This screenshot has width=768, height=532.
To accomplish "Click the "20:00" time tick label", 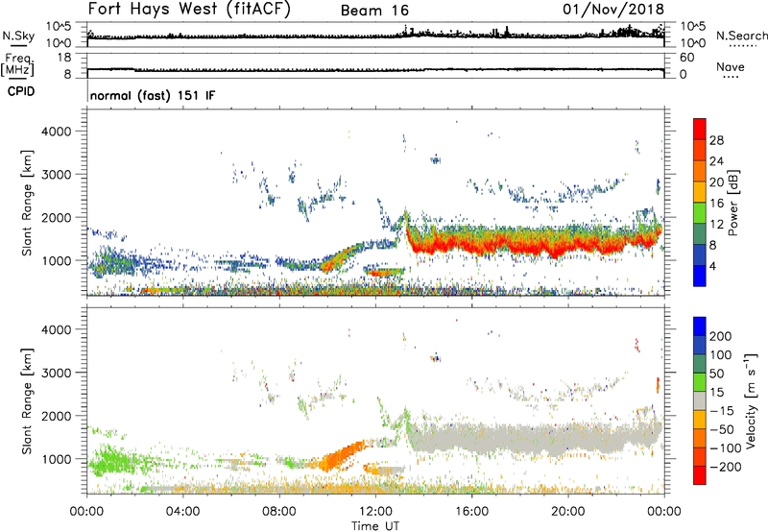I will 567,512.
